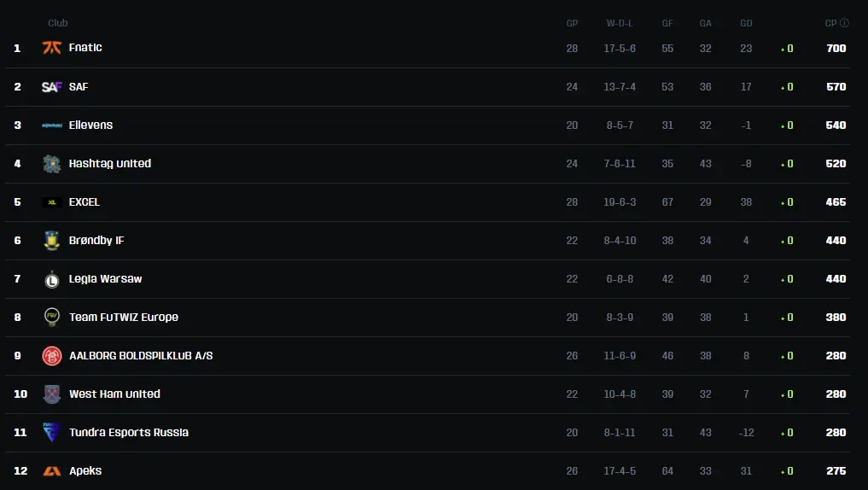The width and height of the screenshot is (868, 490).
Task: Click the Team FUTWIZ Europe logo
Action: click(x=52, y=318)
